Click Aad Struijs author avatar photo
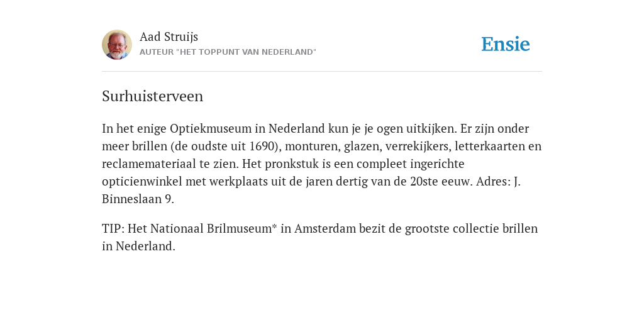Image resolution: width=644 pixels, height=322 pixels. pos(117,45)
